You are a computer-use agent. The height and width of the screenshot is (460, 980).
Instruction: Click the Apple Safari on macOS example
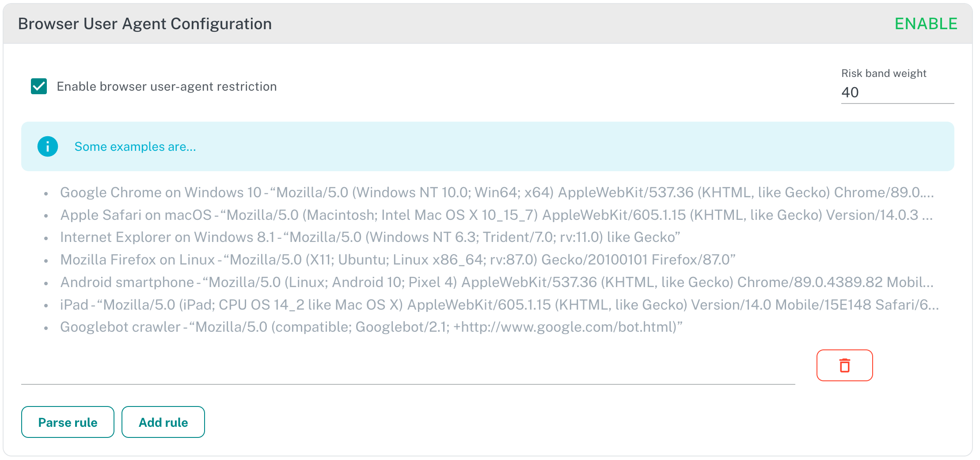pyautogui.click(x=497, y=215)
